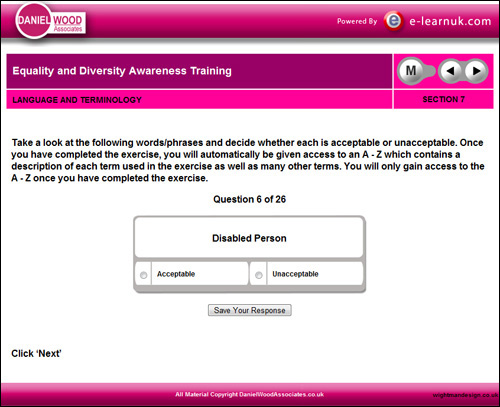This screenshot has height=407, width=500.
Task: Open the menu with the M button
Action: click(x=411, y=71)
